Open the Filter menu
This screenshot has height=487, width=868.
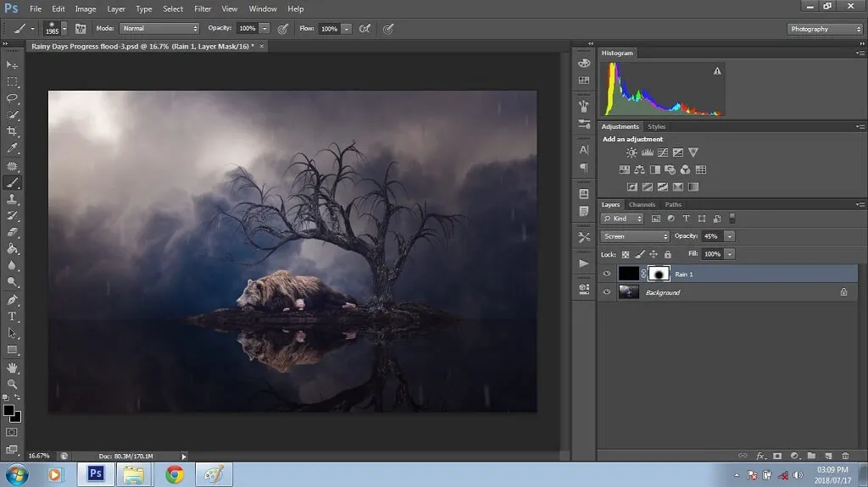click(x=203, y=8)
